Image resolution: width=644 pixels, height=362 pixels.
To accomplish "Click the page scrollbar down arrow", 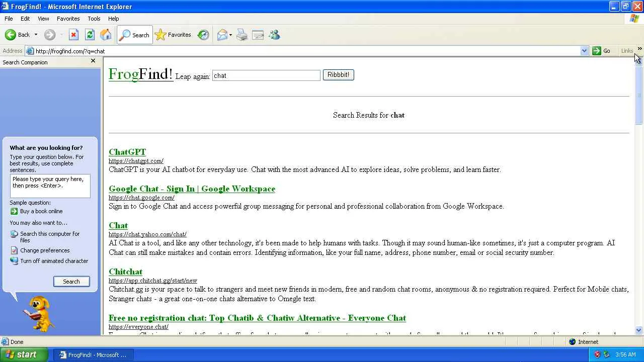I will pos(639,330).
